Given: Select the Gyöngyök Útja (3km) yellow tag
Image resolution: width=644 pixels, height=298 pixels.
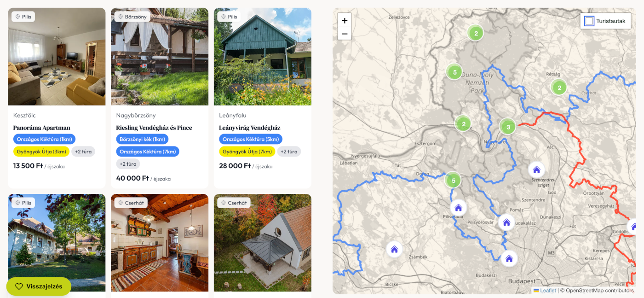Looking at the screenshot, I should click(x=41, y=152).
